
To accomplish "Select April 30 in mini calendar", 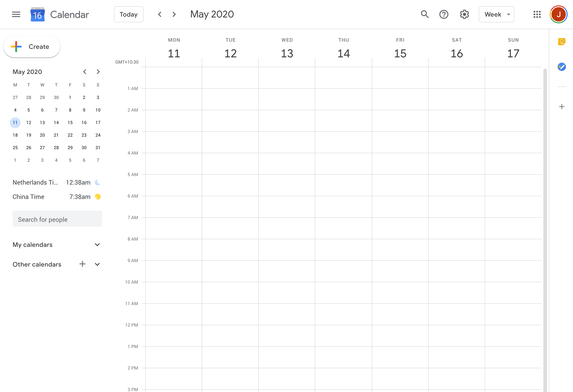I will (56, 98).
